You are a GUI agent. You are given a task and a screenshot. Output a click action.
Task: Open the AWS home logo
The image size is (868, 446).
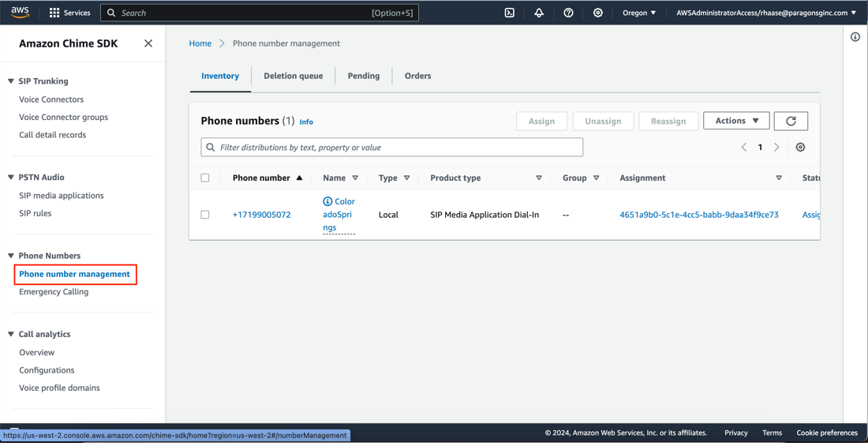point(21,12)
